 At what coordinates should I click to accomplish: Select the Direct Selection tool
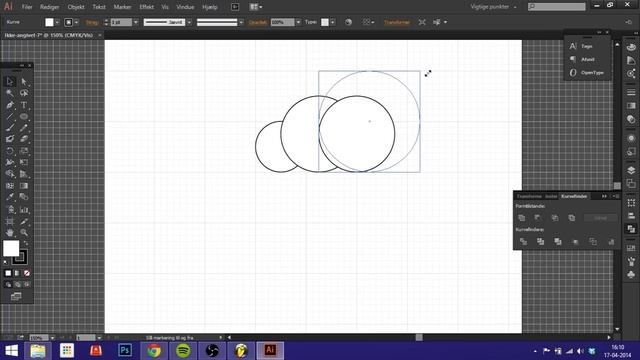coord(24,82)
